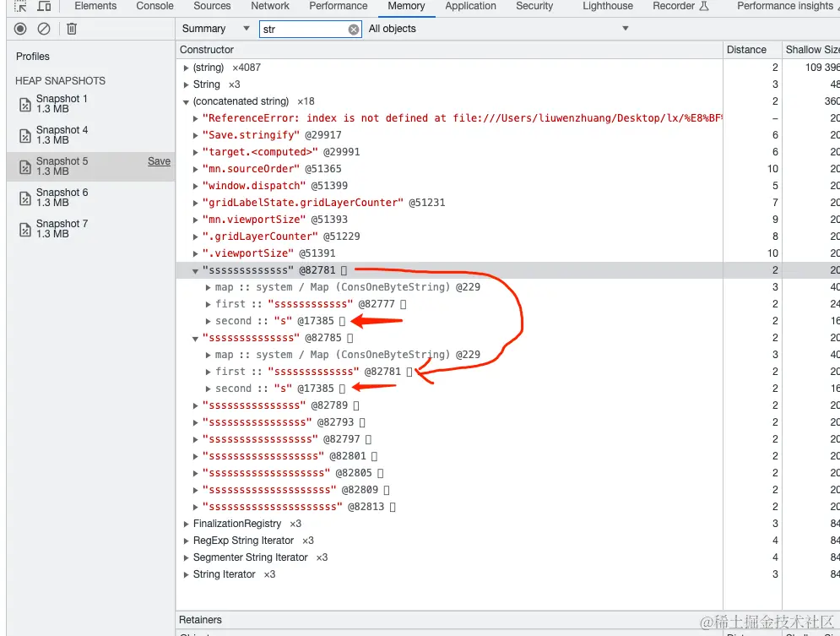
Task: Click the box icon beside @82789 row
Action: click(355, 405)
